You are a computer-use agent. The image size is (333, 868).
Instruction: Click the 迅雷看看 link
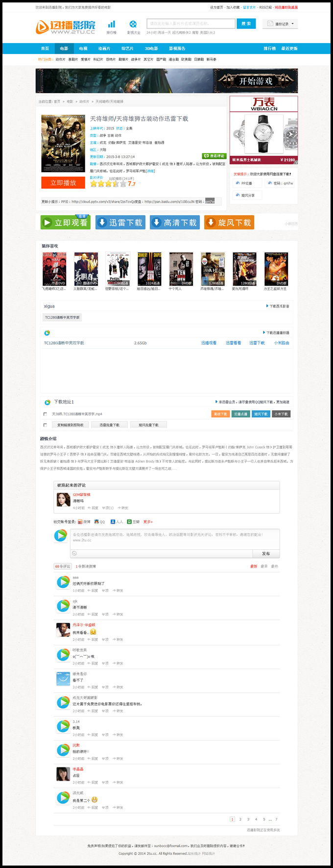tap(233, 343)
